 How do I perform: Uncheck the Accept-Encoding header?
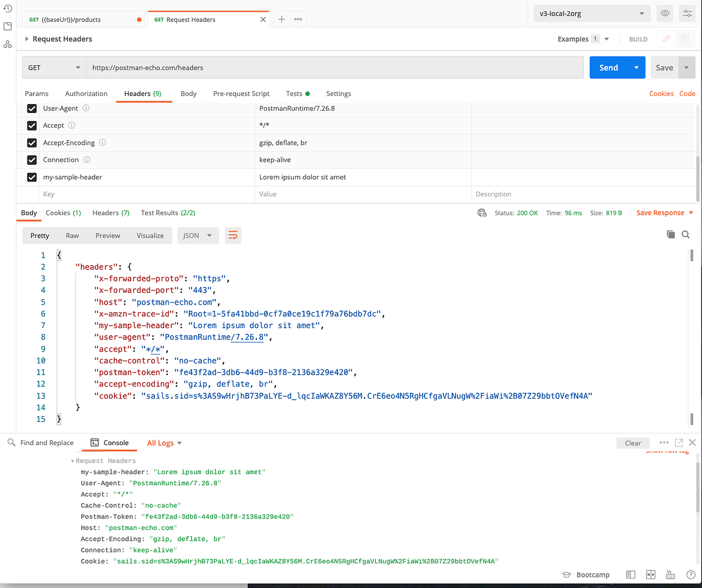tap(31, 142)
